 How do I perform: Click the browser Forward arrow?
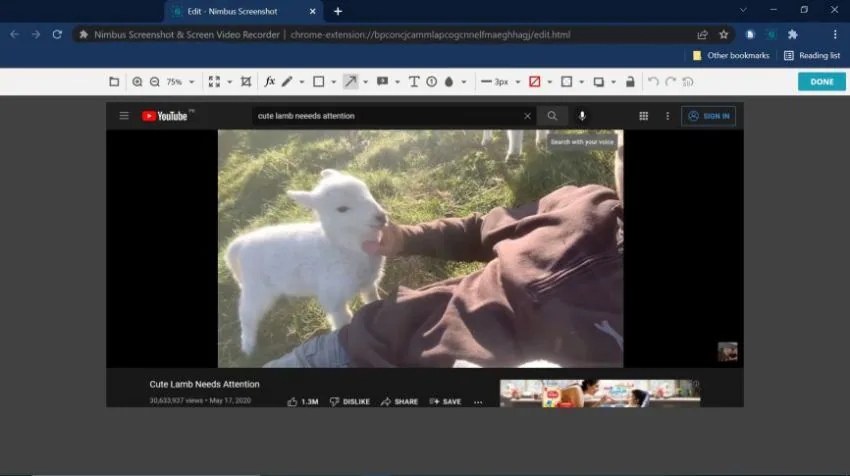coord(36,35)
